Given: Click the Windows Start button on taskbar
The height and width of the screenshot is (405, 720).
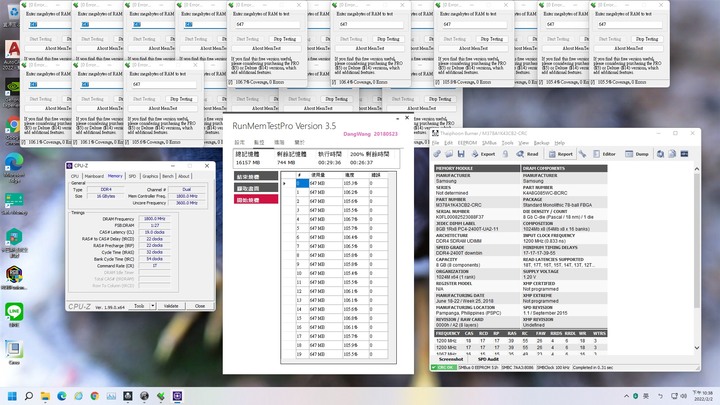Looking at the screenshot, I should pos(12,396).
